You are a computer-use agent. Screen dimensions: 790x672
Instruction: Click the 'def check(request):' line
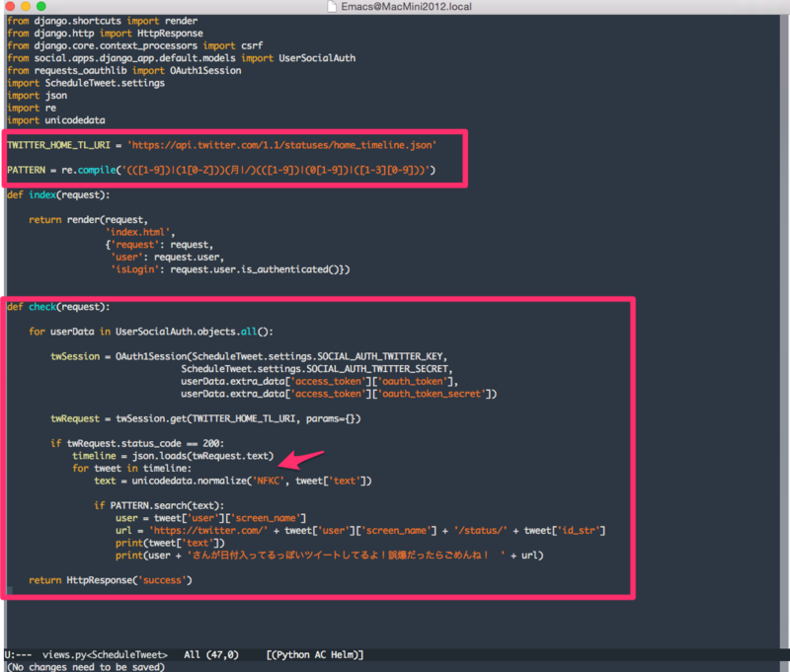pyautogui.click(x=58, y=307)
